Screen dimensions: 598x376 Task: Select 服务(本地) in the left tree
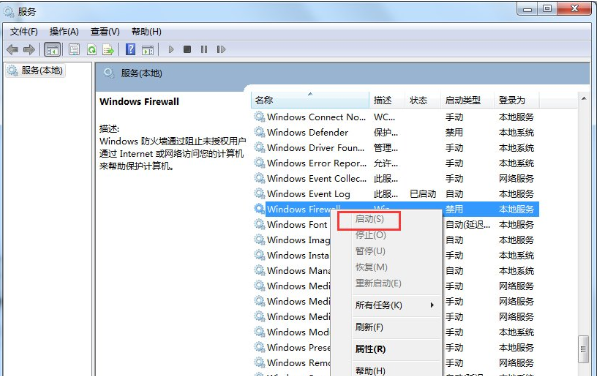(35, 71)
